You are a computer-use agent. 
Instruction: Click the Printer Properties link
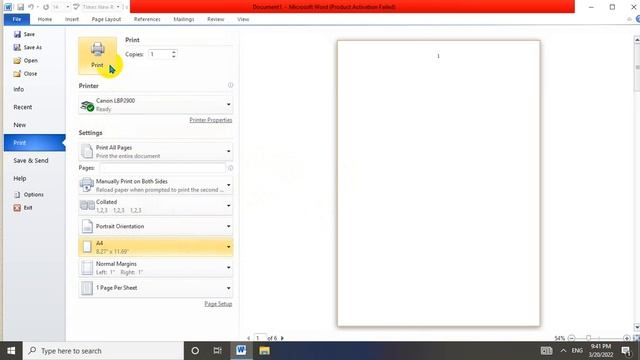211,120
